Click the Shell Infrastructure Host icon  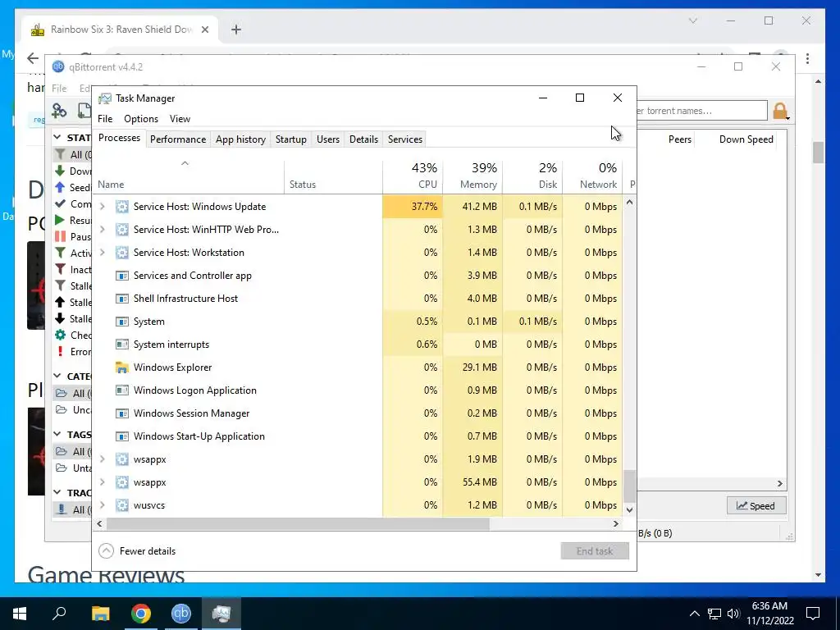coord(122,299)
